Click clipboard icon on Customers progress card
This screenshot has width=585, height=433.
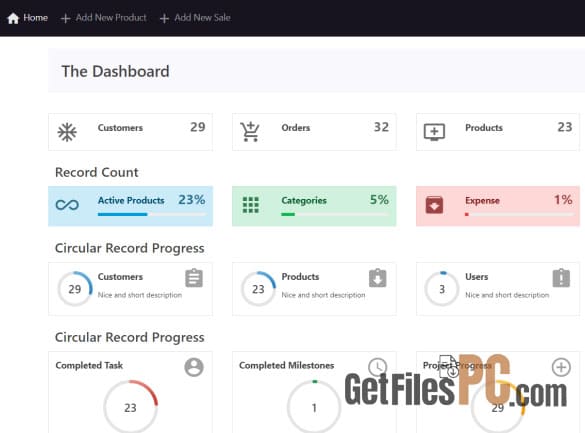tap(194, 278)
